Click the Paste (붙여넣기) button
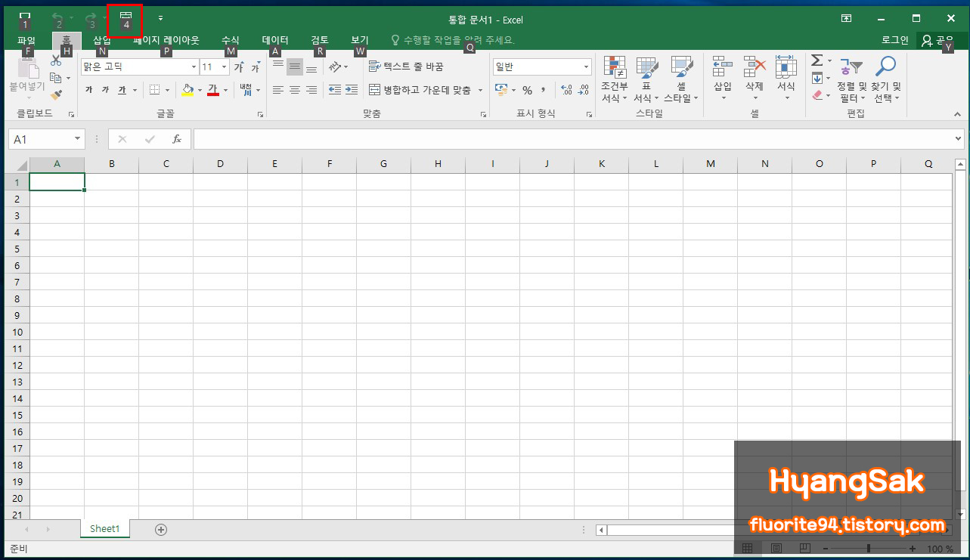 26,78
